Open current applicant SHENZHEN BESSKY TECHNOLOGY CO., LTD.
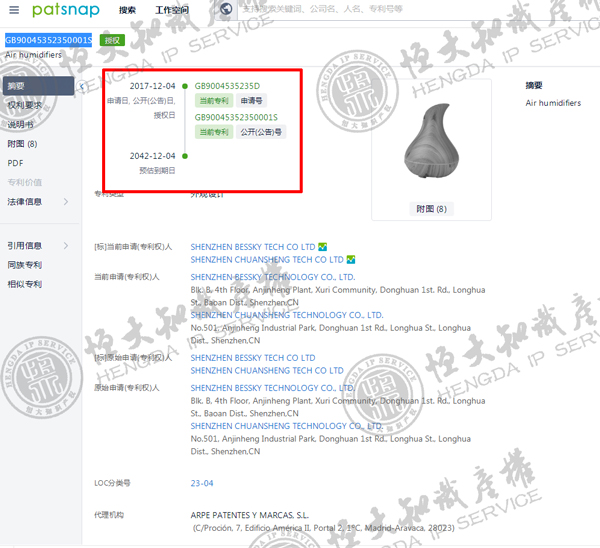The height and width of the screenshot is (548, 600). 273,277
